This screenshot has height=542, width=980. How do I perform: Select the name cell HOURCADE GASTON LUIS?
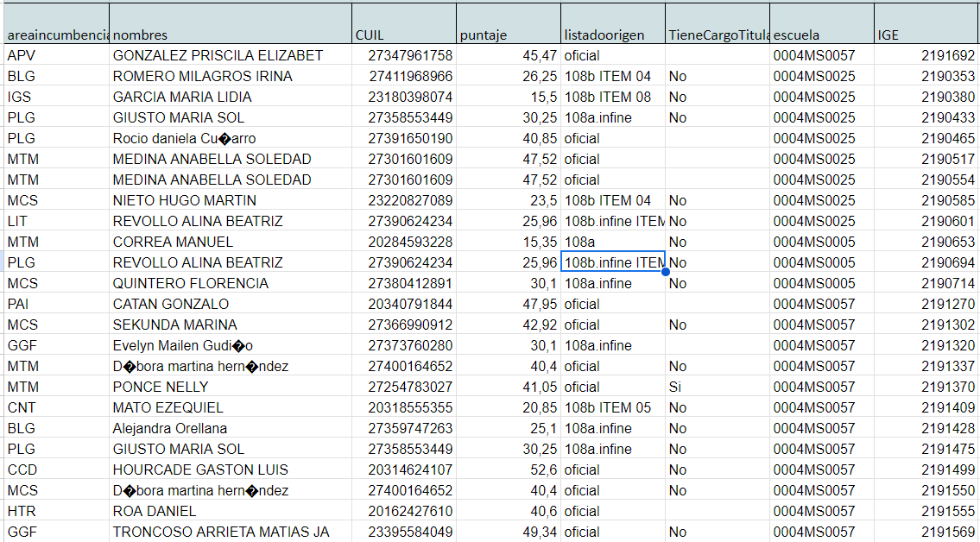point(231,470)
